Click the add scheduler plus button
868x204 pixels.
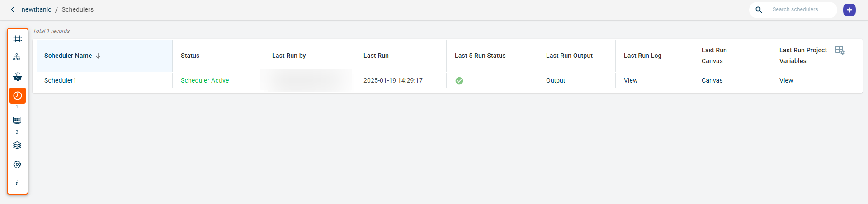[x=849, y=10]
